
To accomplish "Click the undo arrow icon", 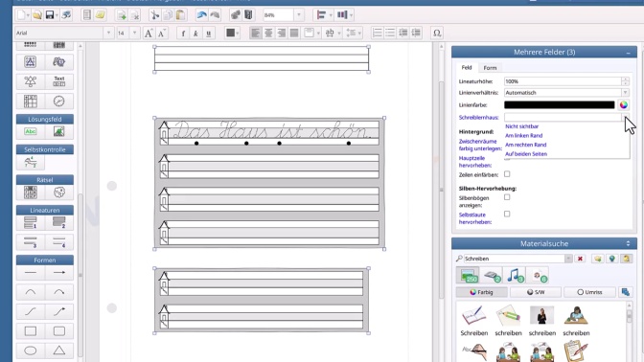I will point(201,15).
